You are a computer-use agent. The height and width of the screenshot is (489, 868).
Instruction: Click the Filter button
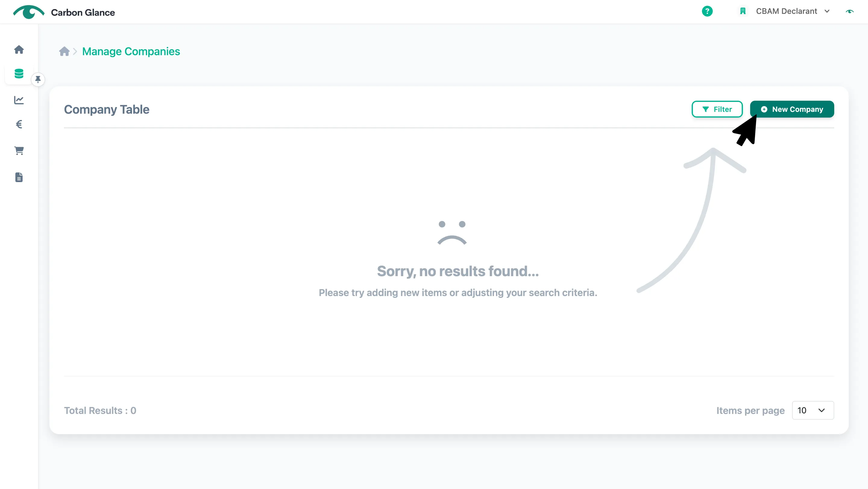pyautogui.click(x=717, y=109)
